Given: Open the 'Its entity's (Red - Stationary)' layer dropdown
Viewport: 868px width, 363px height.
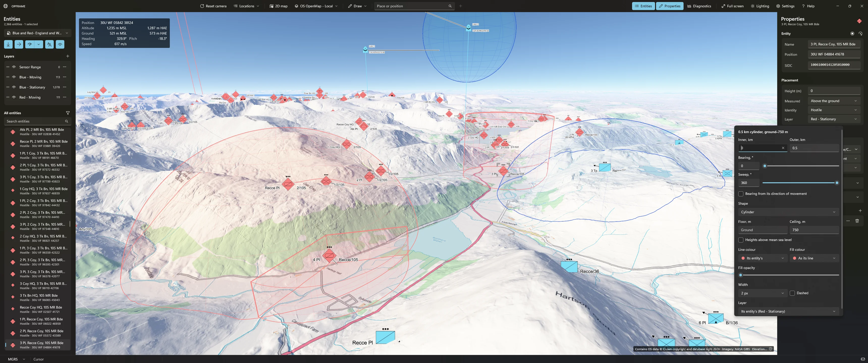Looking at the screenshot, I should (788, 311).
